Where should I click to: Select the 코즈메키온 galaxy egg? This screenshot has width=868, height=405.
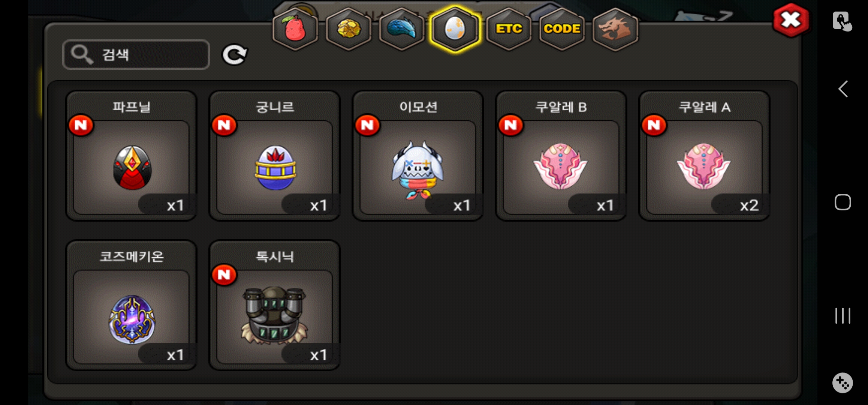(x=131, y=305)
